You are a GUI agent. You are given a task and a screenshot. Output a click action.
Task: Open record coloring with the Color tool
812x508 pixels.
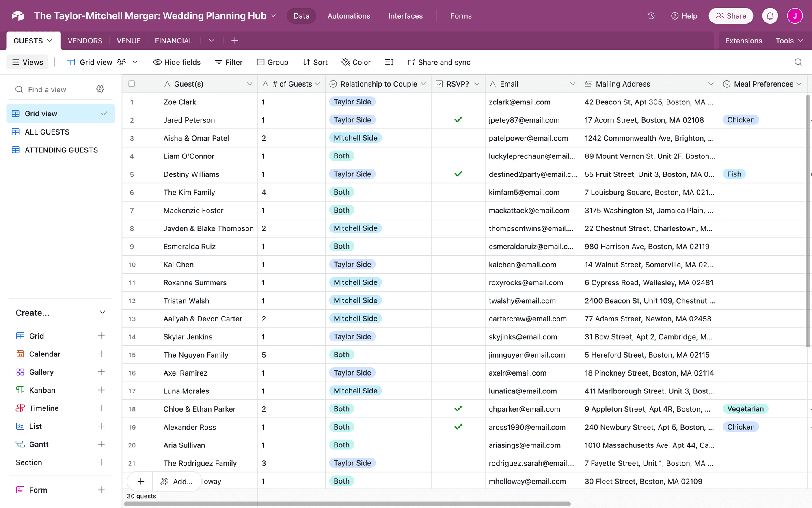[356, 62]
